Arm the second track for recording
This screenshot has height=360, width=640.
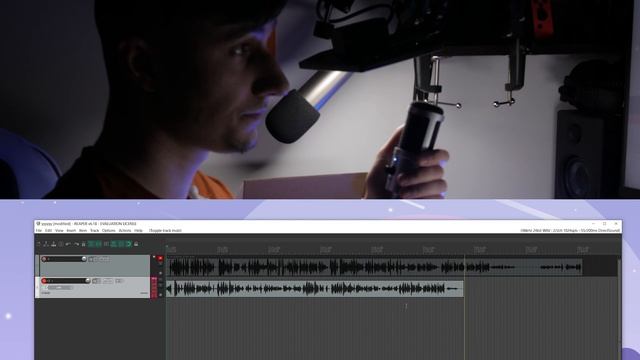coord(44,281)
